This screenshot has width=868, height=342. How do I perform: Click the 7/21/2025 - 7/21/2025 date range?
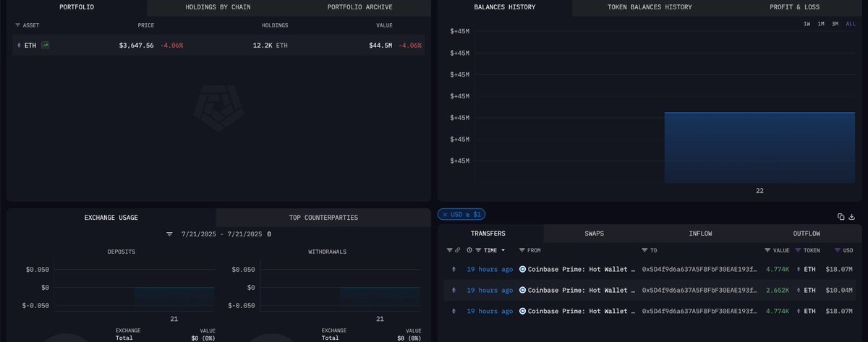221,234
